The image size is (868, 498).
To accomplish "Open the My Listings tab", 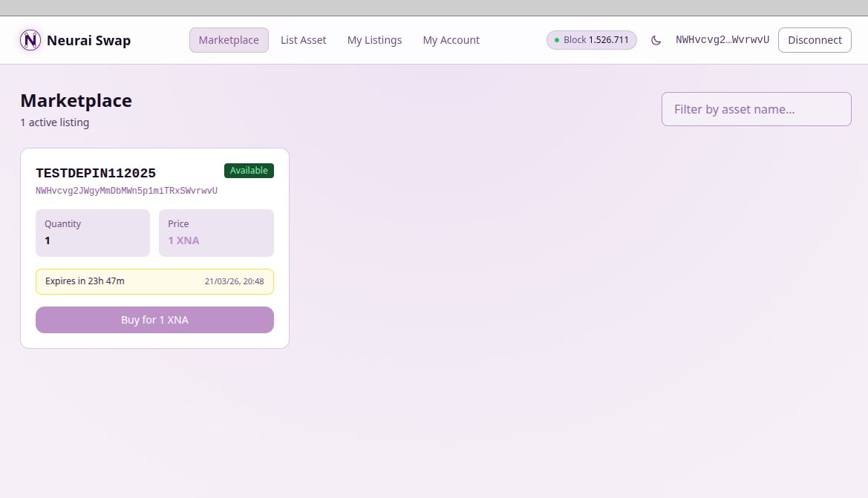I will 374,40.
